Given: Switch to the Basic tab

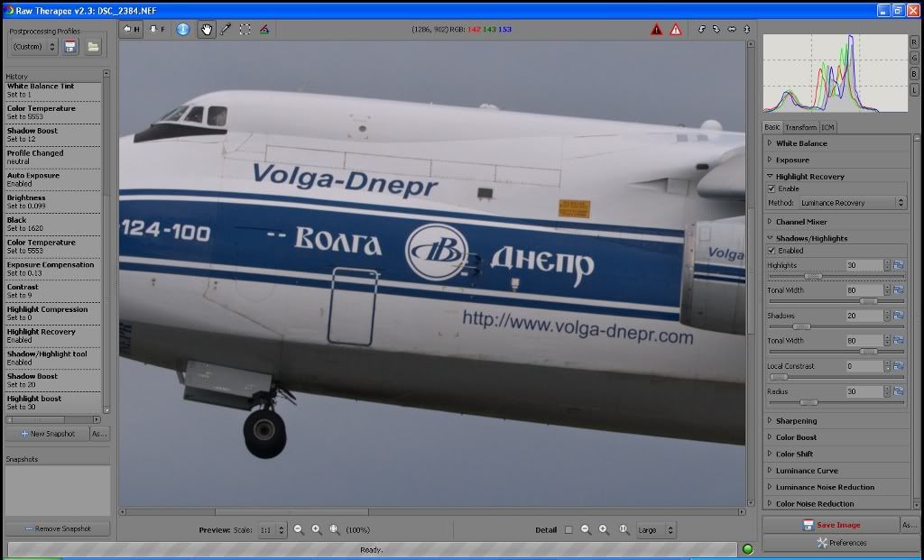Looking at the screenshot, I should [x=772, y=127].
